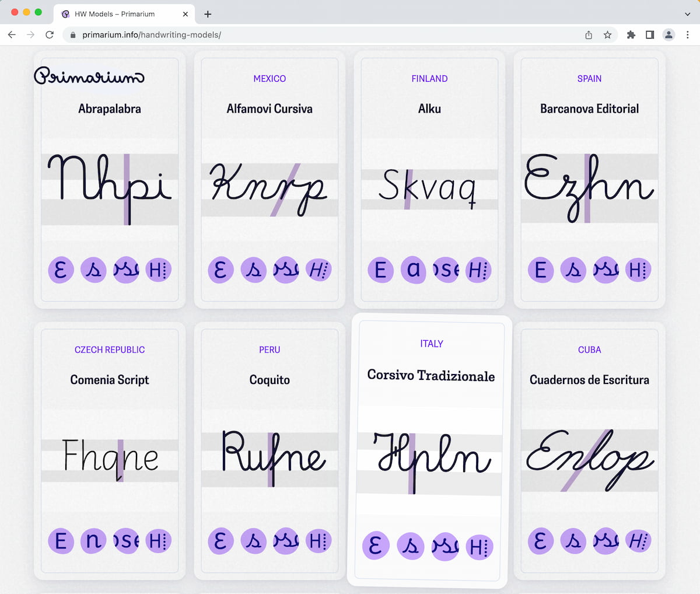Click the joined-letters icon on Abrapalabra card
Screen dimensions: 700x594
(126, 270)
